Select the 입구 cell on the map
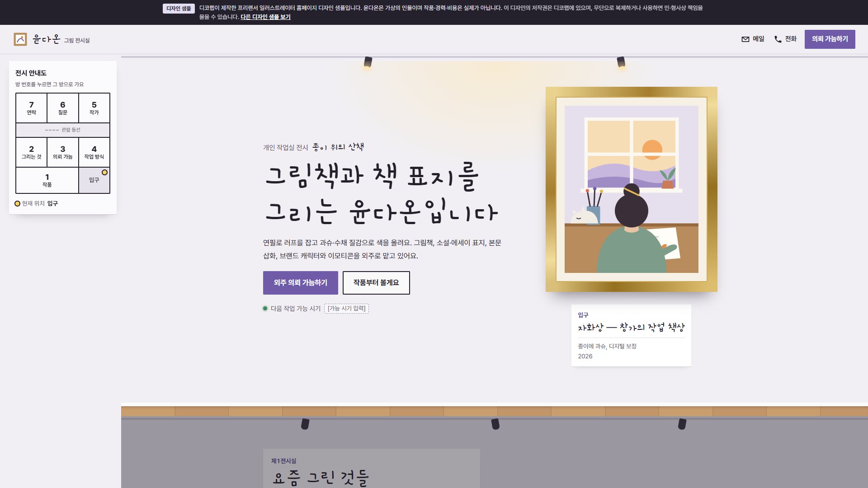Screen dimensions: 868x488 [94, 180]
